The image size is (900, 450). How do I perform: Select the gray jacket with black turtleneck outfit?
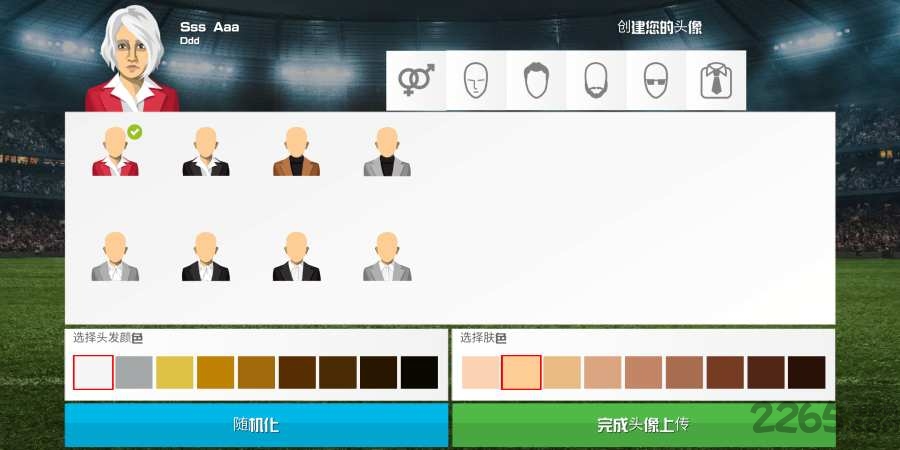click(387, 152)
